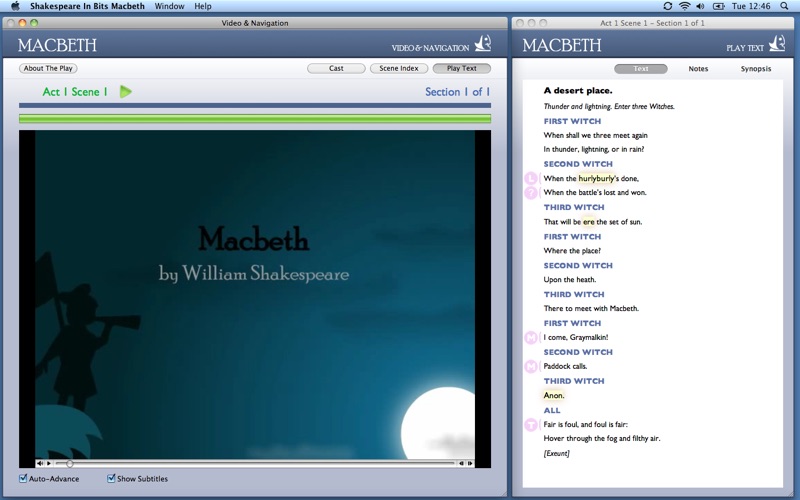Click line 'There to meet with Macbeth.'
The width and height of the screenshot is (800, 500).
591,308
